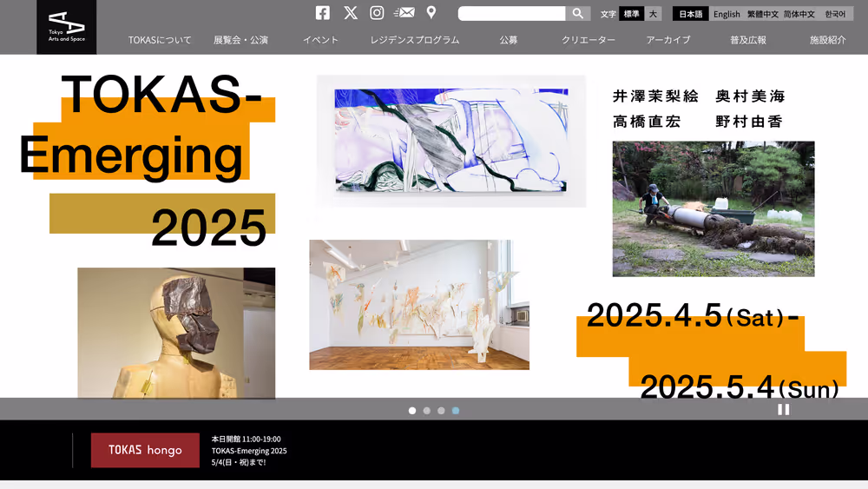The height and width of the screenshot is (489, 868).
Task: Open the masked sculpture bust image
Action: pyautogui.click(x=176, y=333)
